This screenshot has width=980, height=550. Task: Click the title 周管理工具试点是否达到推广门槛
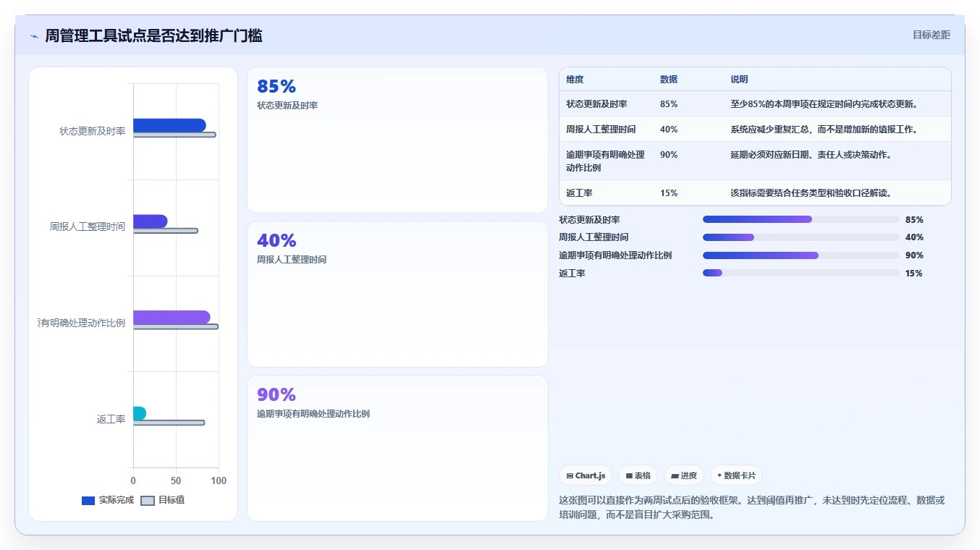153,35
